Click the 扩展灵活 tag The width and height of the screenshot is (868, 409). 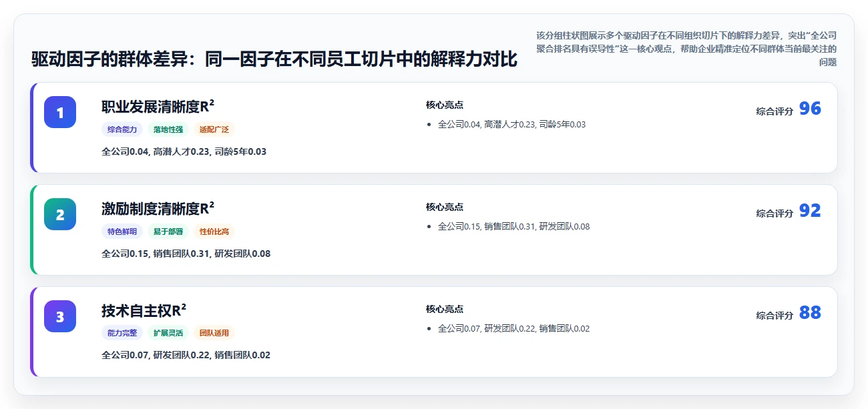(x=168, y=332)
